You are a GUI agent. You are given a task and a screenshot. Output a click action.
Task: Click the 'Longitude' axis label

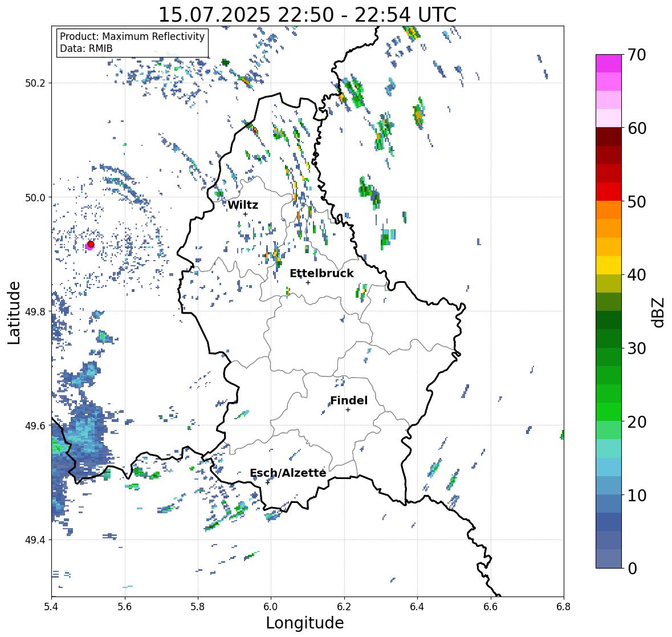tap(305, 623)
